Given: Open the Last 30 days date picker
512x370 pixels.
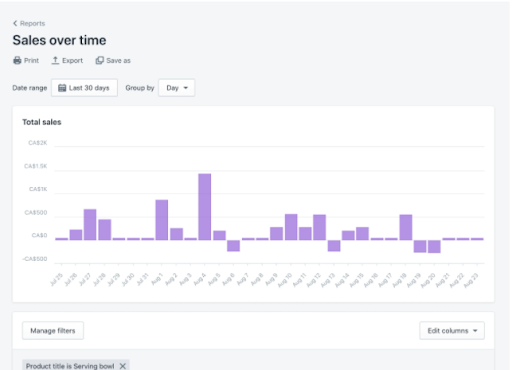Looking at the screenshot, I should [x=84, y=88].
